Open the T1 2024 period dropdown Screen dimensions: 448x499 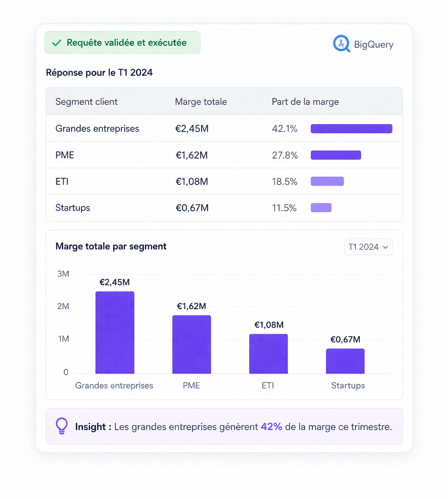click(x=368, y=247)
